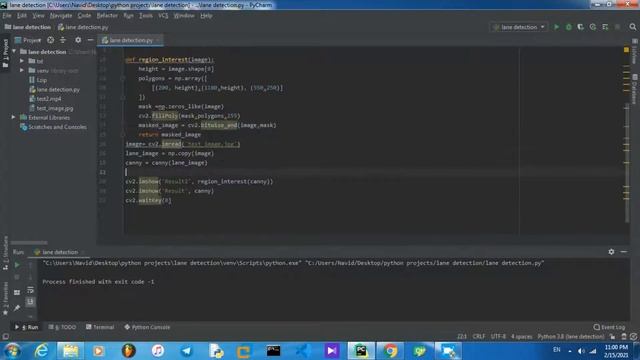Open the Window menu

tap(184, 16)
